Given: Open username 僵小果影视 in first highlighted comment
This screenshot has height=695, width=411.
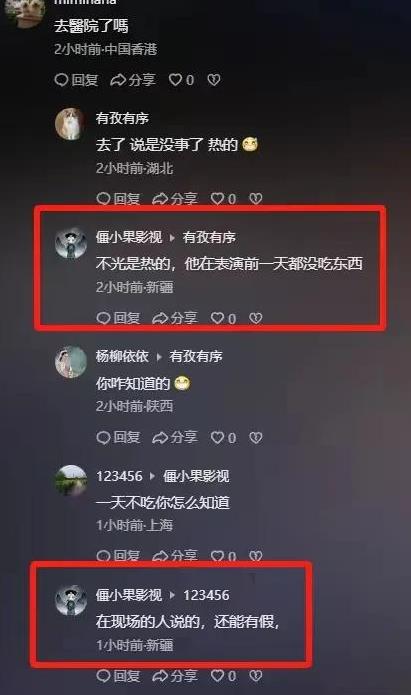Looking at the screenshot, I should tap(129, 237).
